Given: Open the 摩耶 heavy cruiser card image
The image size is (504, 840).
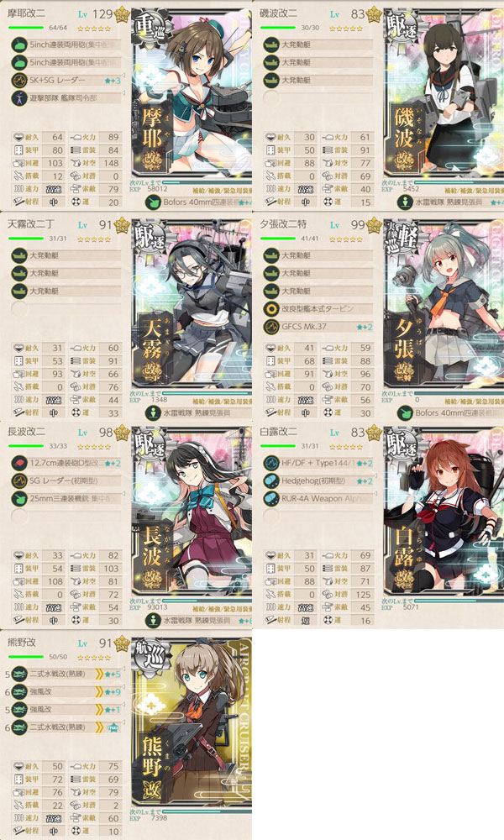Looking at the screenshot, I should (192, 100).
